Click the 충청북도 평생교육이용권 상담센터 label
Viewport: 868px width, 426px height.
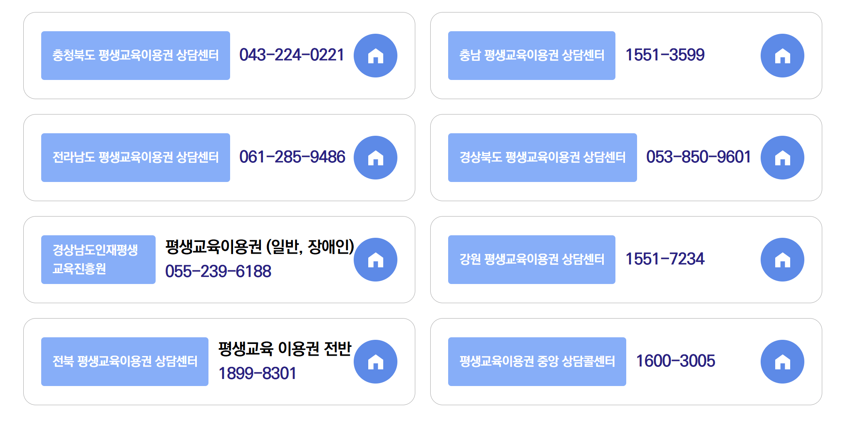click(x=136, y=55)
